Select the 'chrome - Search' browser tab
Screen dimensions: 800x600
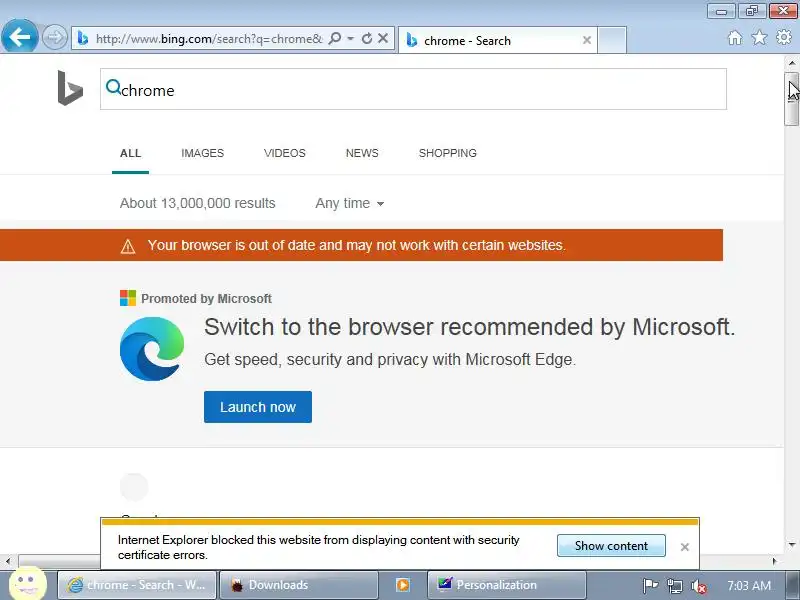(497, 40)
